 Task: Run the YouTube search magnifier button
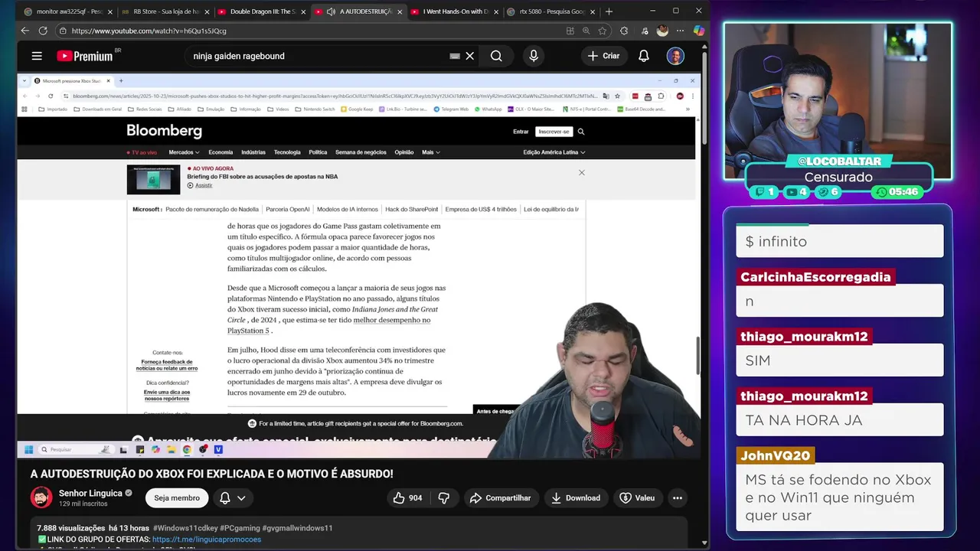tap(496, 56)
